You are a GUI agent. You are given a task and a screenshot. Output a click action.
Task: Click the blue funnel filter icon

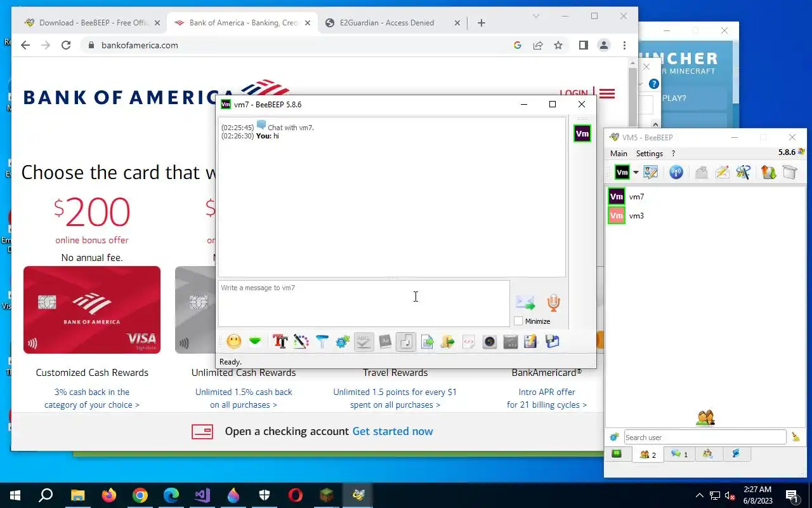click(x=322, y=342)
